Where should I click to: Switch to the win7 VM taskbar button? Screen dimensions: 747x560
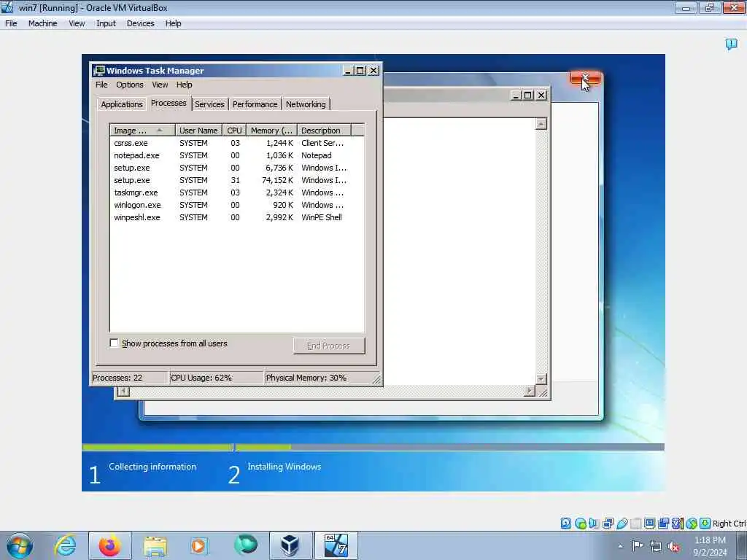[x=336, y=545]
